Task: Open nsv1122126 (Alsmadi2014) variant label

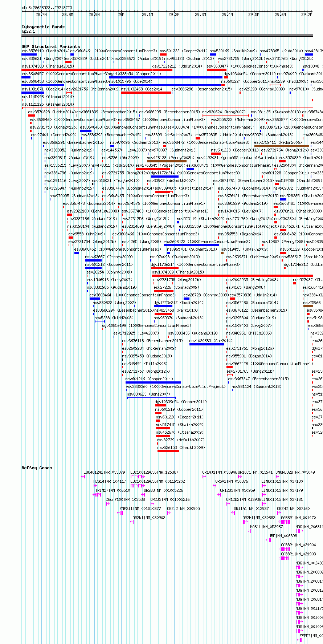Action: (x=48, y=104)
